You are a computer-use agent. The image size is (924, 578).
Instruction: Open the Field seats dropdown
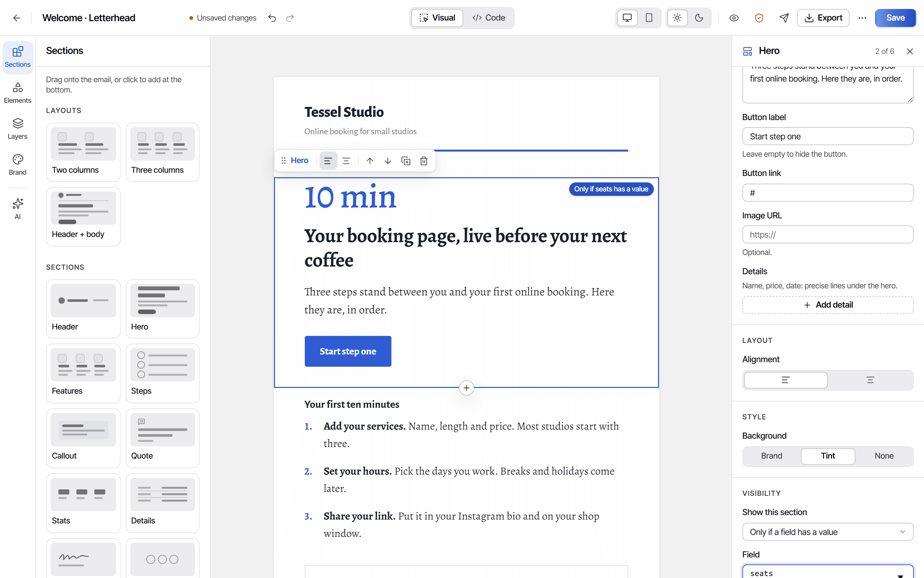[828, 572]
